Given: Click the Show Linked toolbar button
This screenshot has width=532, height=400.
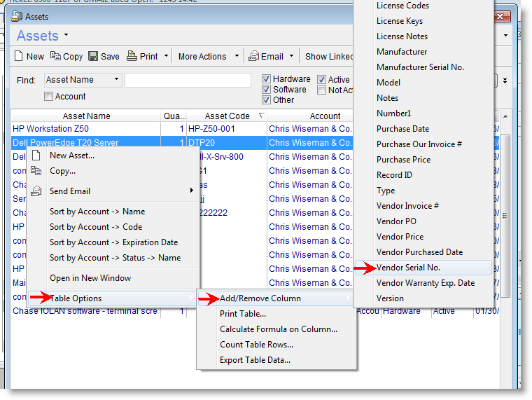Looking at the screenshot, I should 329,57.
